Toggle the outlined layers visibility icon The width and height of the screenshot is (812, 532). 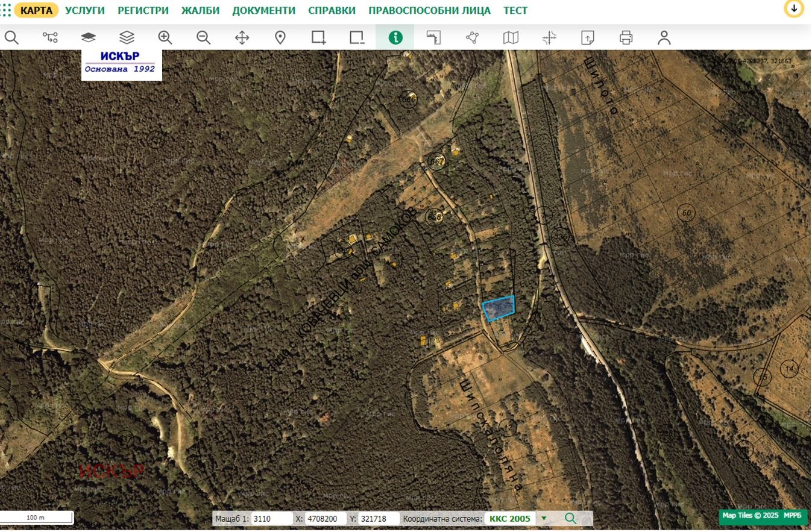[127, 38]
